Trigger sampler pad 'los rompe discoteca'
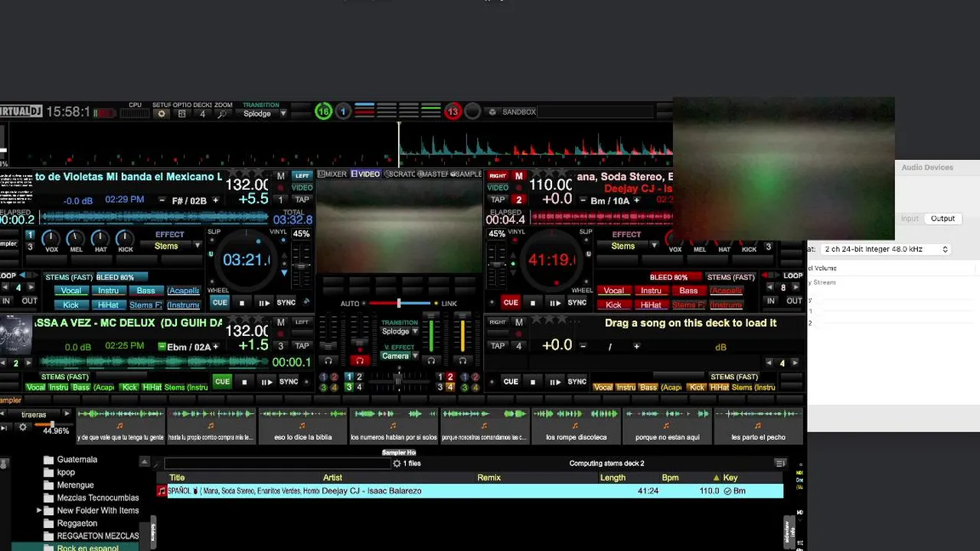 click(x=576, y=425)
